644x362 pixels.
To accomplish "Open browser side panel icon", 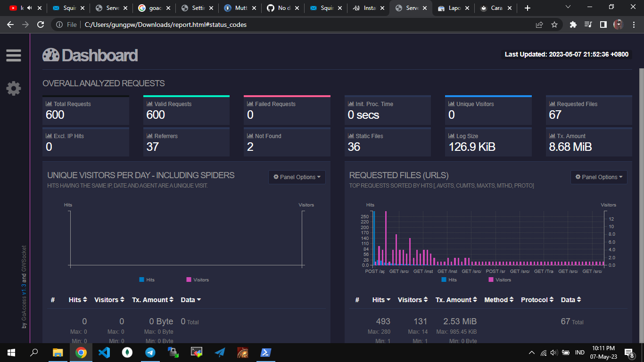I will [603, 25].
